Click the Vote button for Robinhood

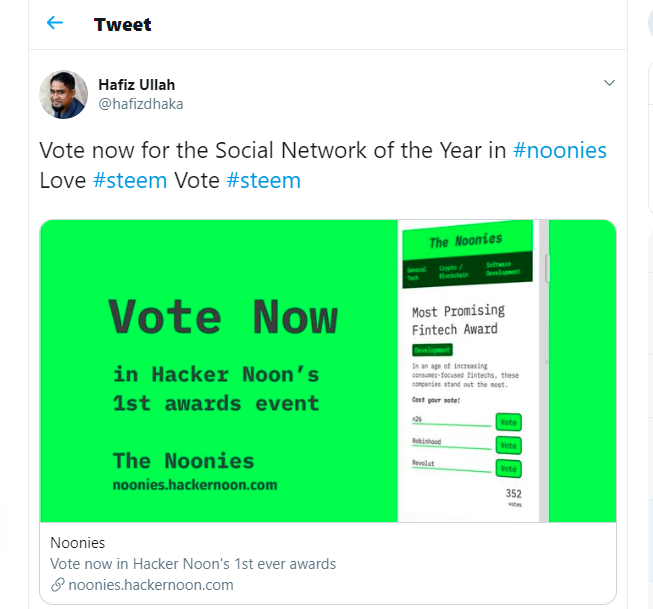(508, 445)
